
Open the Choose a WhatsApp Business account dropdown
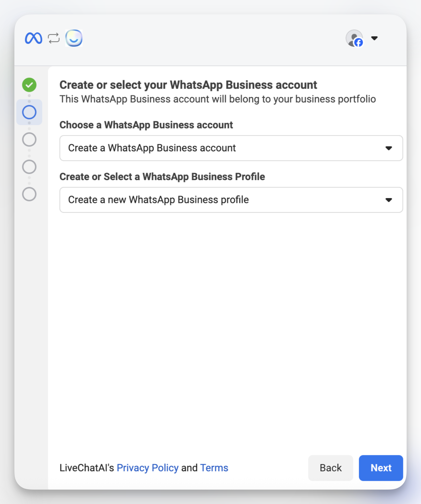pyautogui.click(x=231, y=148)
